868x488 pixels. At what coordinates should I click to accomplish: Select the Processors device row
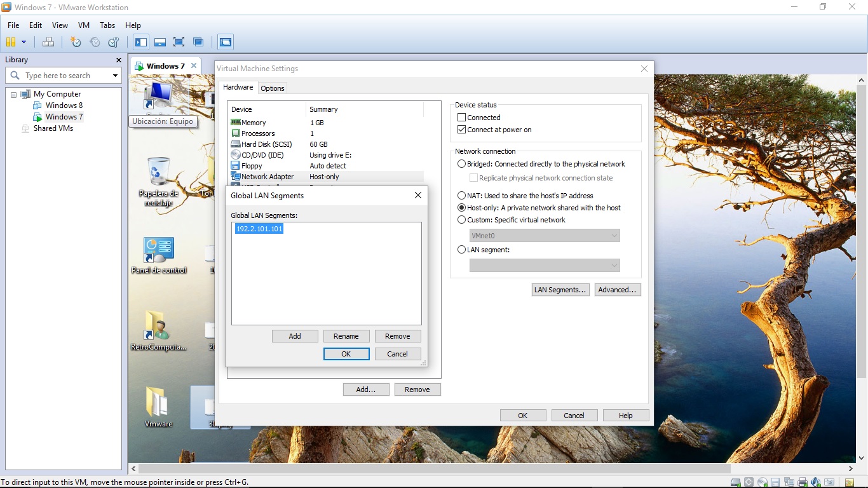click(327, 133)
